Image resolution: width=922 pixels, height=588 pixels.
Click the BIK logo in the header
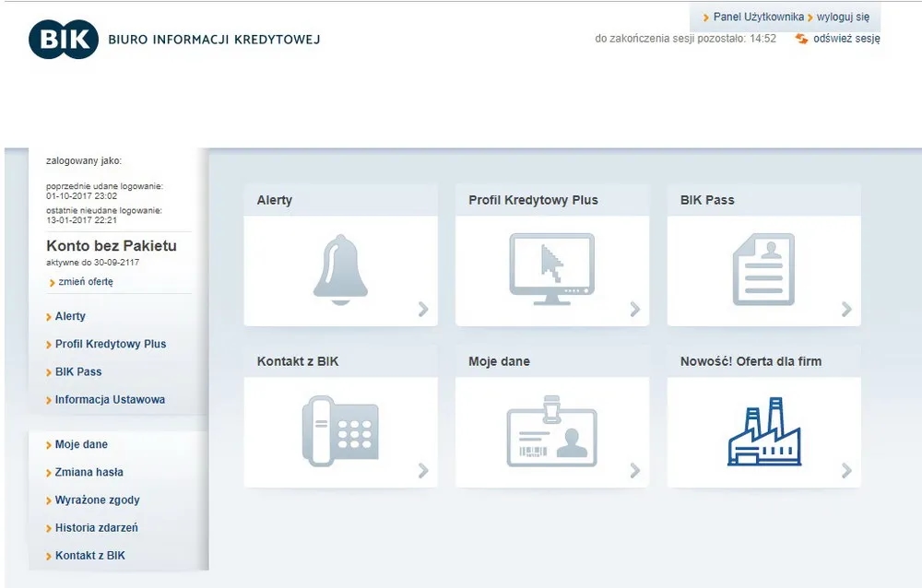[63, 39]
